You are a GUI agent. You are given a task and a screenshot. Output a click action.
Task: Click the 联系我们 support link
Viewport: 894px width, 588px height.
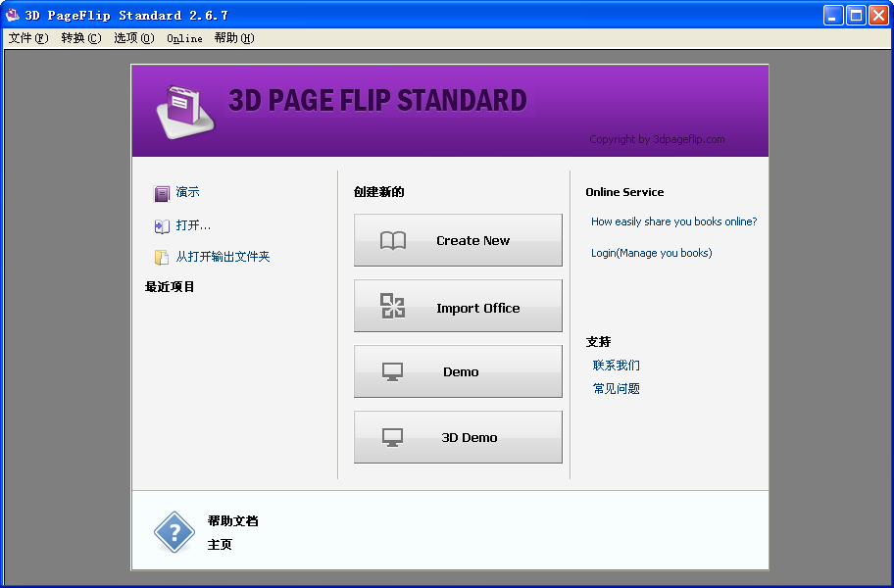tap(617, 366)
